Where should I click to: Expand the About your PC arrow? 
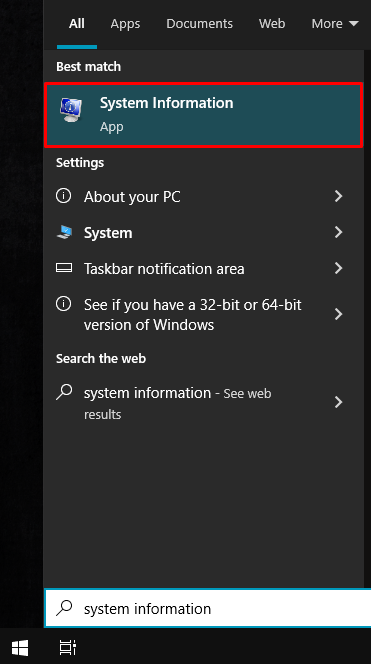coord(338,196)
